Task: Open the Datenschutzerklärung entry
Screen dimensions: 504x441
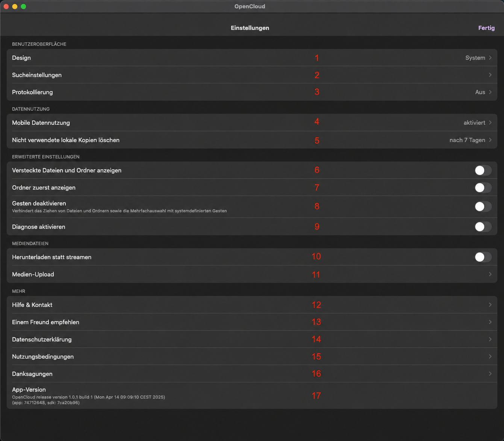Action: pos(252,339)
